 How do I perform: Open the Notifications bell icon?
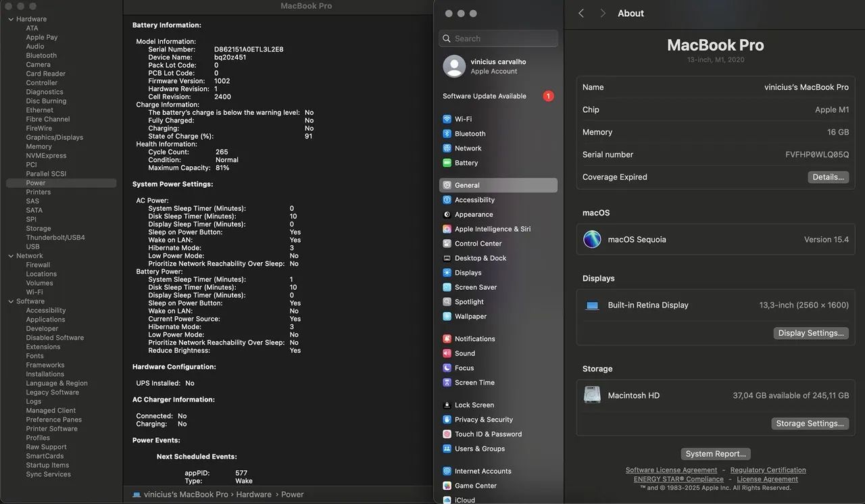447,338
